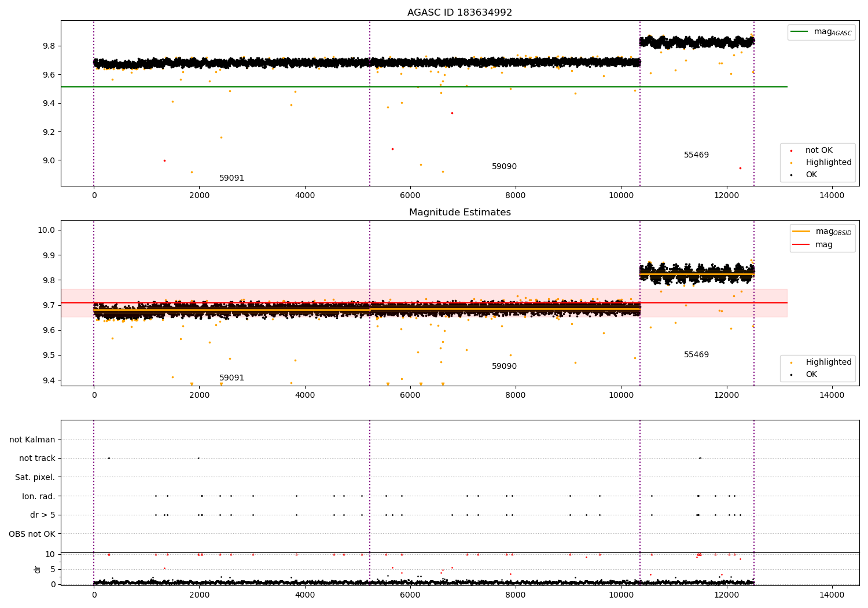The image size is (868, 608).
Task: Click the 8000 tick label under middle plot
Action: coord(516,395)
